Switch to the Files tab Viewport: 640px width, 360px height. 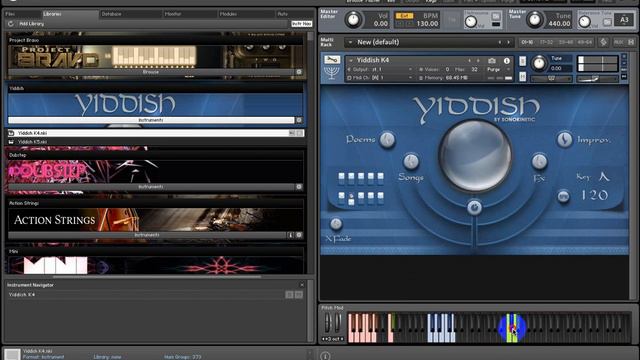(x=22, y=14)
